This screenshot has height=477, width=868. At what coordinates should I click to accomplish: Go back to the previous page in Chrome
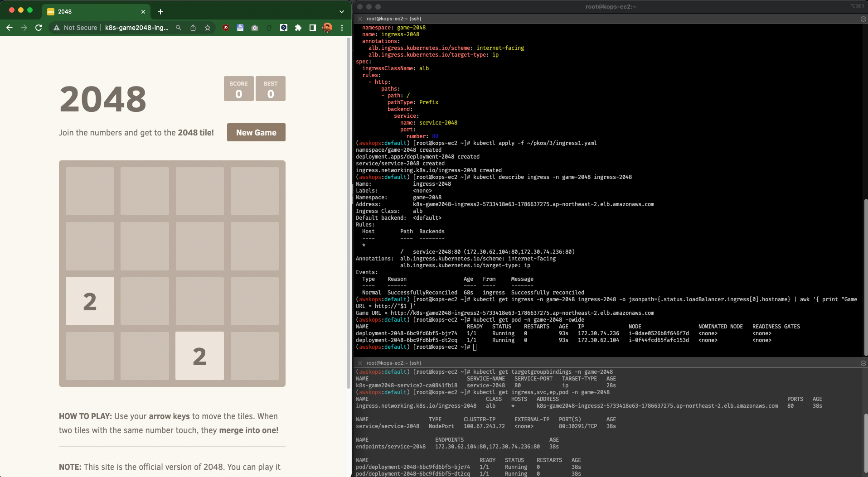(10, 28)
